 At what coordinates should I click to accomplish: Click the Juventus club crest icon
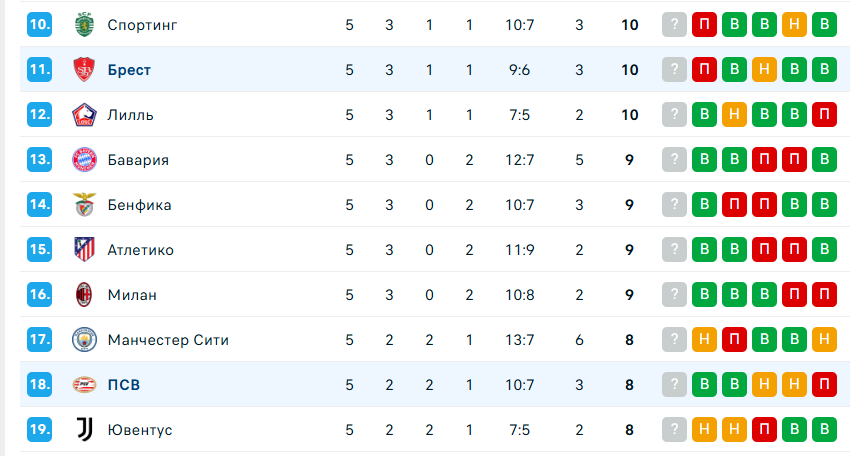coord(83,430)
